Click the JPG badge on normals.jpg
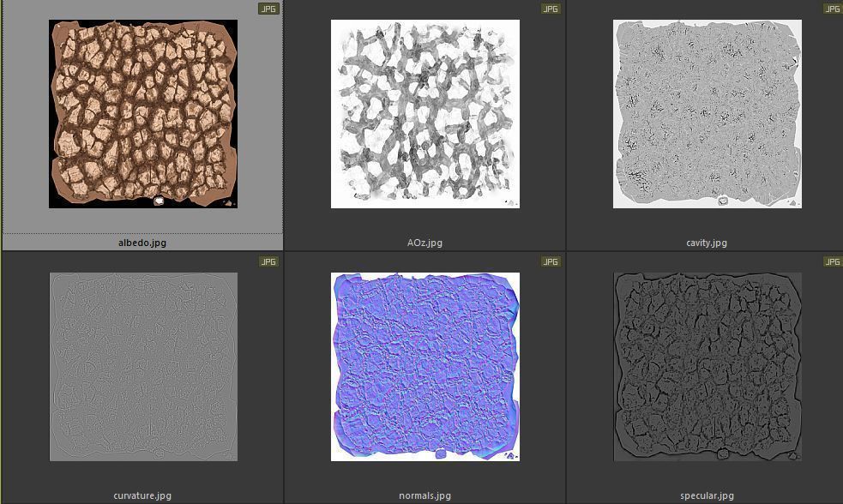This screenshot has height=504, width=843. [551, 261]
